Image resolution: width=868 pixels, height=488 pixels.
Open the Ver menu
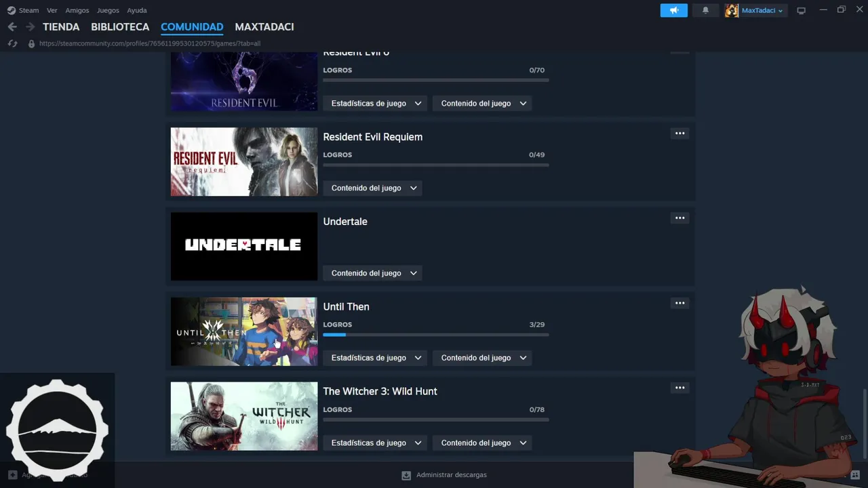52,10
